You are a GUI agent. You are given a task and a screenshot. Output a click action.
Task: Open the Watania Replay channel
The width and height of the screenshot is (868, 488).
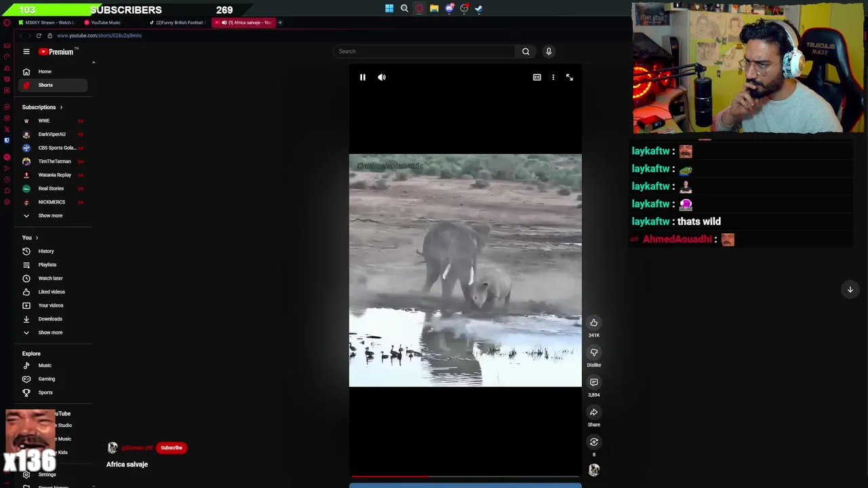pyautogui.click(x=53, y=175)
